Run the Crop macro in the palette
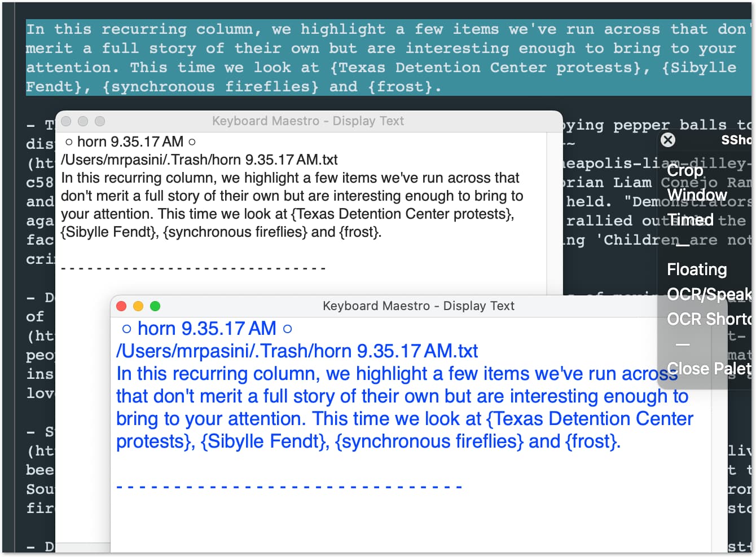 685,170
